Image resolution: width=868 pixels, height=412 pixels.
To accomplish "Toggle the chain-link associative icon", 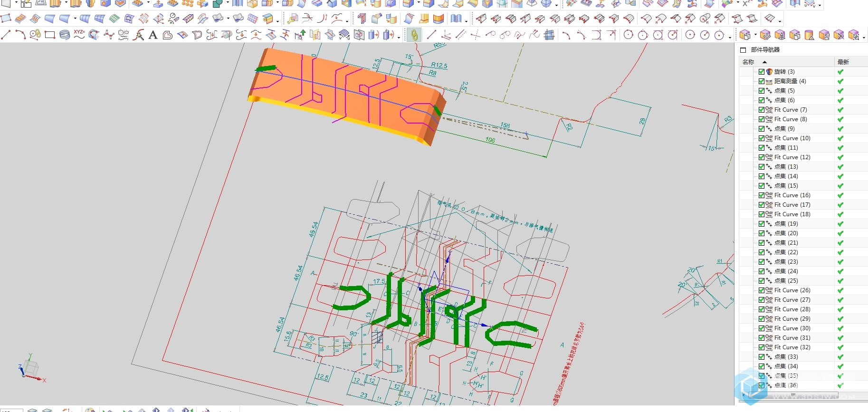I will 414,35.
